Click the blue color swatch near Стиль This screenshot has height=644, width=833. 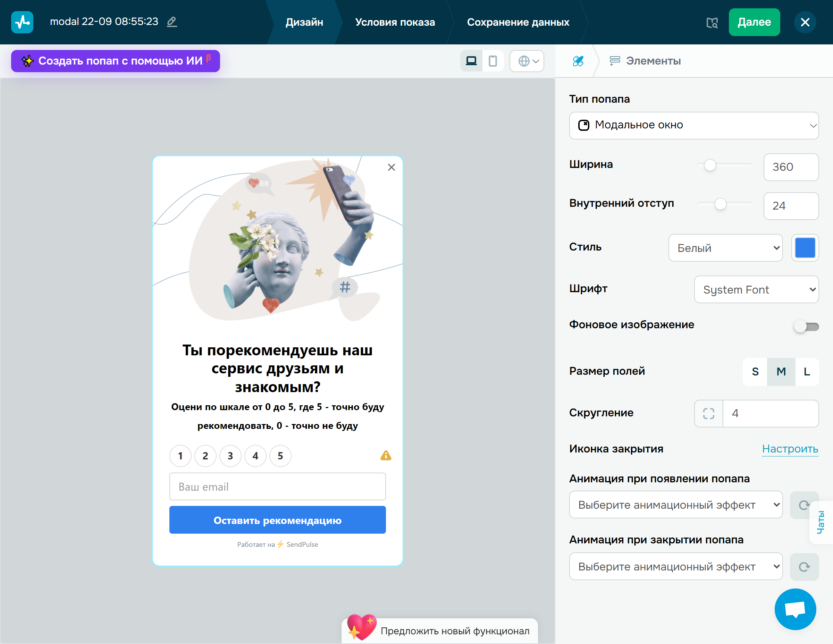(x=805, y=248)
